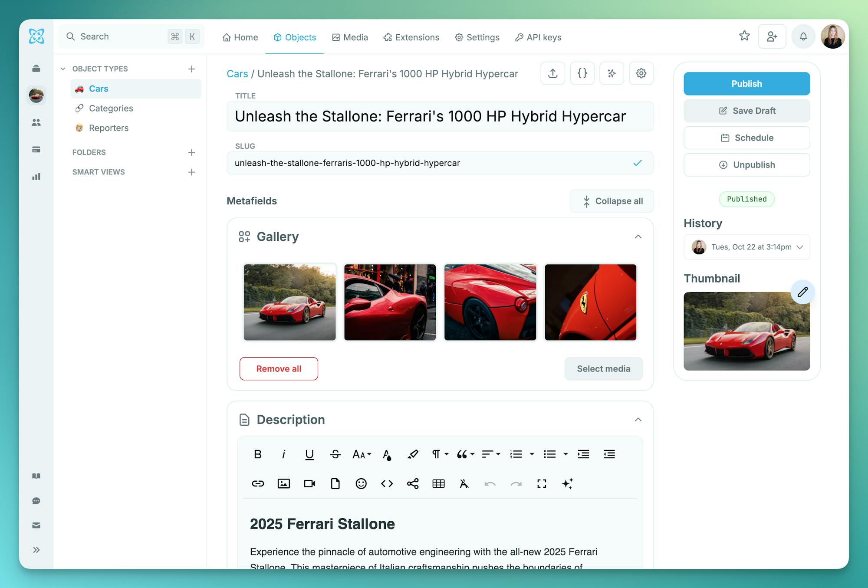Click the Publish button
Viewport: 868px width, 588px height.
click(746, 84)
